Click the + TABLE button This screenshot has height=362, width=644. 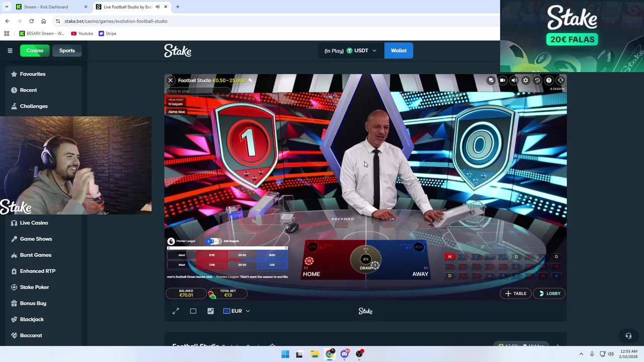click(516, 294)
